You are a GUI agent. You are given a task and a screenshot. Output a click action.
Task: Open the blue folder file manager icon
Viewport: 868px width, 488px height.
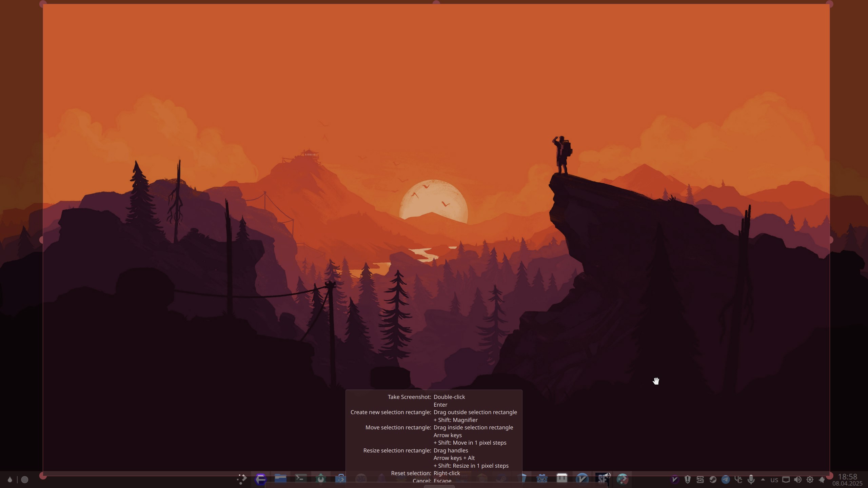[x=281, y=479]
